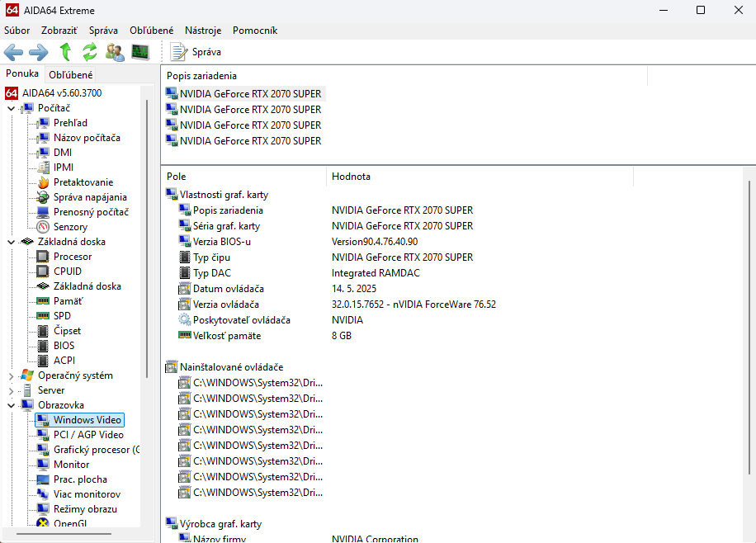This screenshot has width=756, height=543.
Task: Collapse the Obrazovka tree node
Action: (11, 405)
